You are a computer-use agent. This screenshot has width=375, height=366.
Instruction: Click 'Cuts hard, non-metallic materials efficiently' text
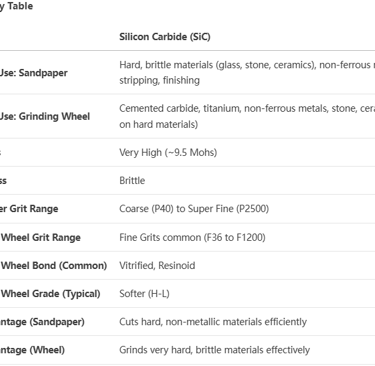click(213, 322)
